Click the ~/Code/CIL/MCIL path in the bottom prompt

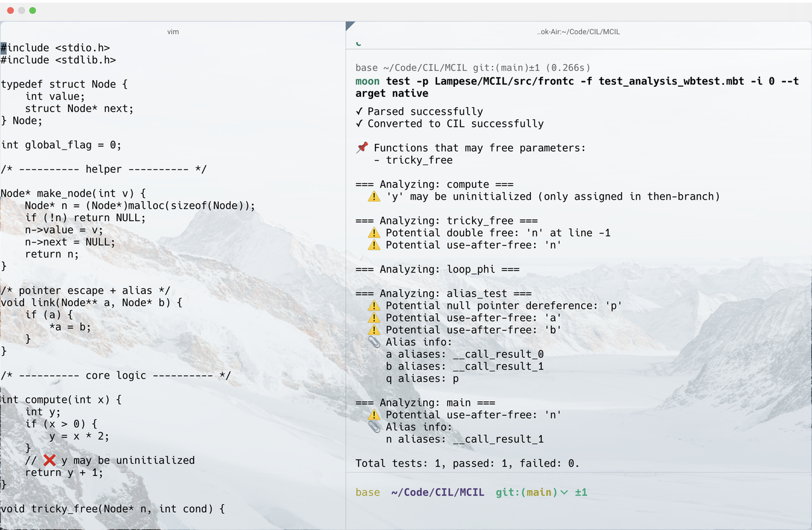coord(438,493)
